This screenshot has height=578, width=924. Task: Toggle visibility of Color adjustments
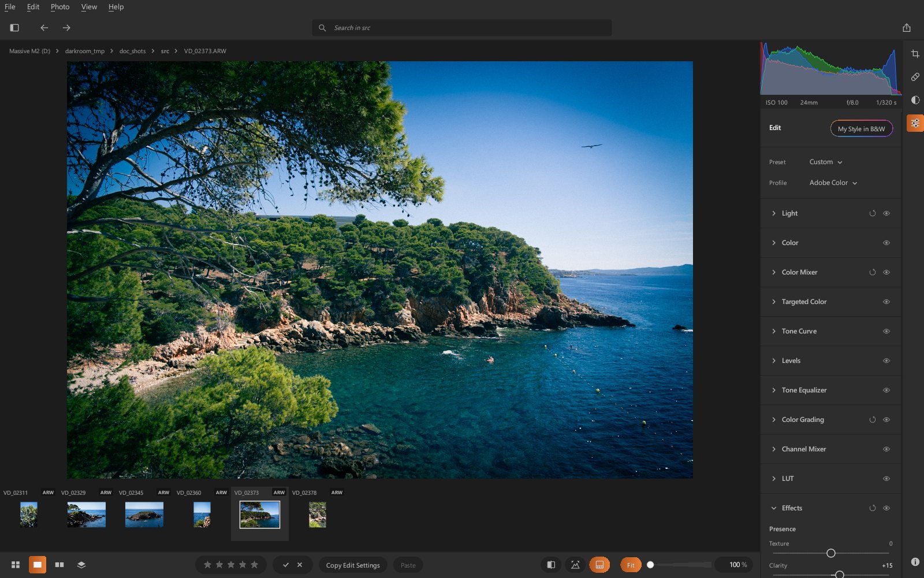click(x=886, y=243)
